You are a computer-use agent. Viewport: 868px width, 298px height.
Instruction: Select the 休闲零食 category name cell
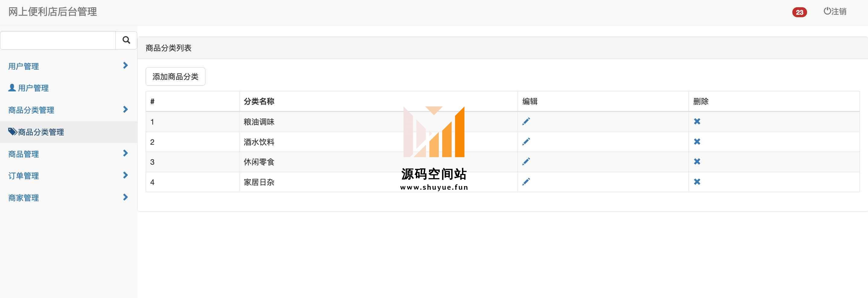(x=379, y=162)
